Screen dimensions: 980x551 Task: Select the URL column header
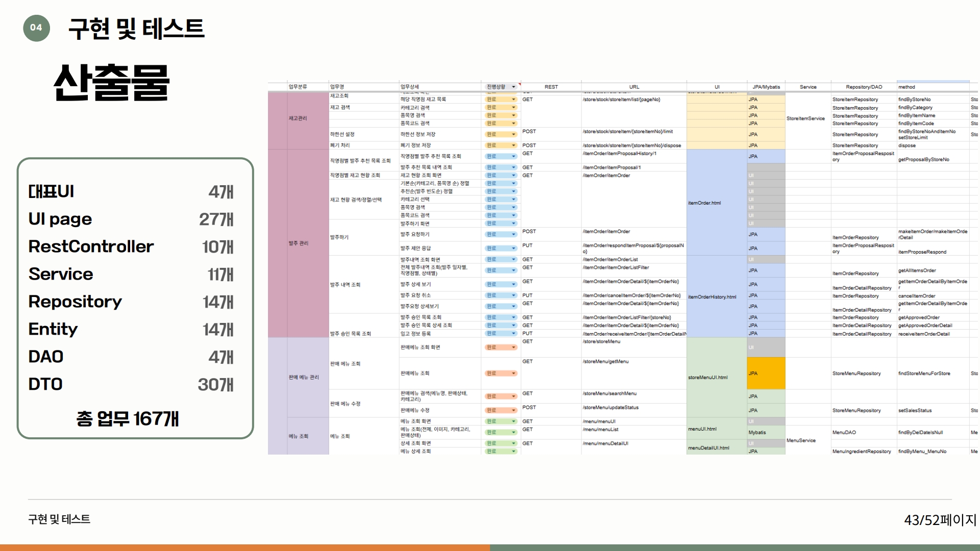click(x=634, y=87)
